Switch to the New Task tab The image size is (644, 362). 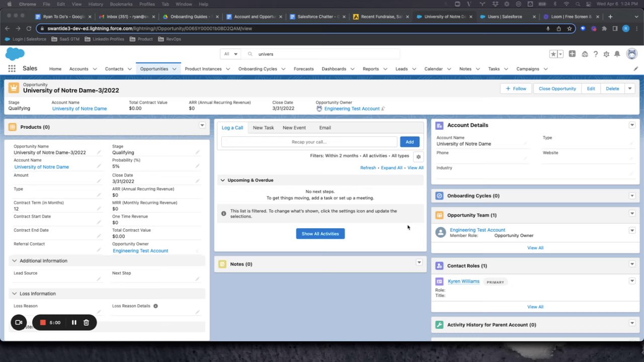pyautogui.click(x=263, y=128)
